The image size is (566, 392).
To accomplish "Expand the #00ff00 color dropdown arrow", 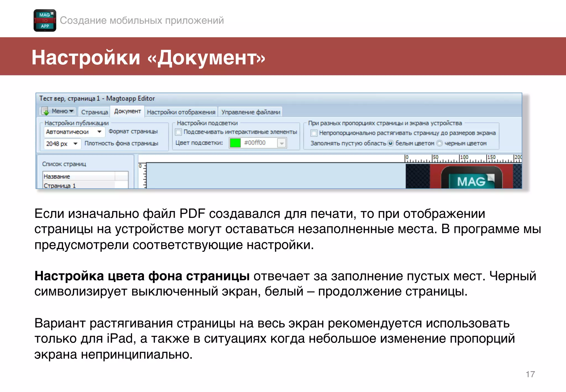I will [282, 143].
